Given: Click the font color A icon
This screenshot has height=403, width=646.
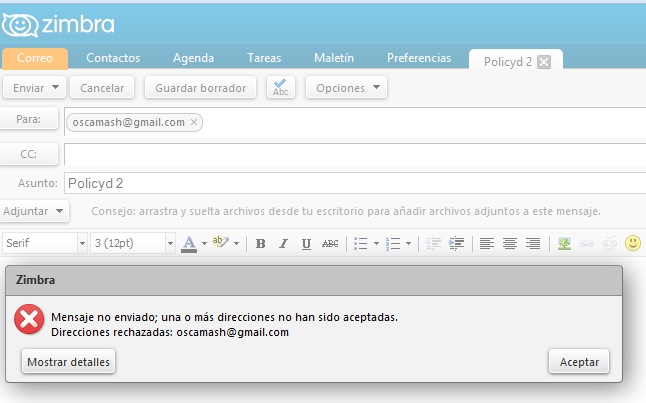Looking at the screenshot, I should [189, 244].
